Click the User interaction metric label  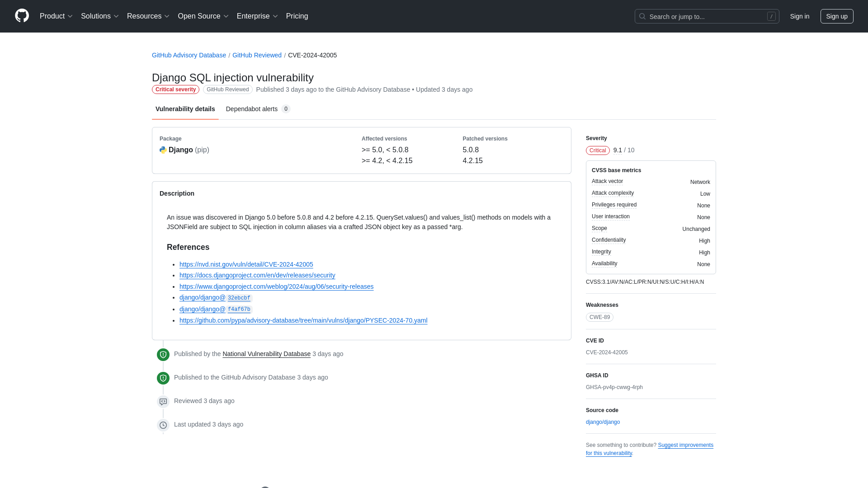tap(610, 216)
